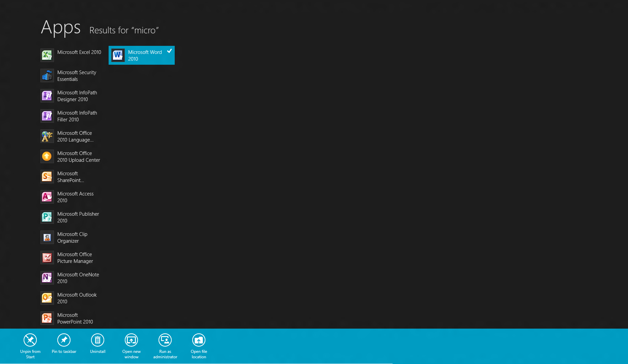Viewport: 628px width, 364px height.
Task: Click the "Open new window" label
Action: (x=132, y=354)
